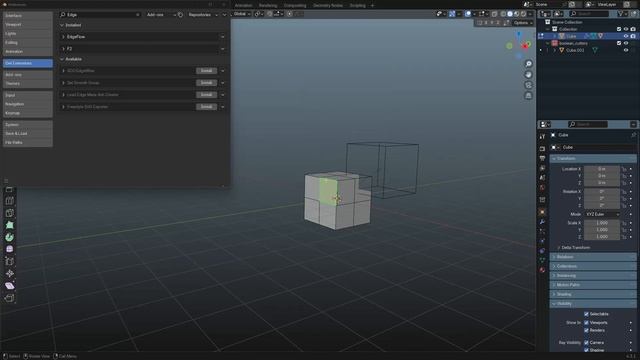Toggle Boolean collection exclude checkbox in outliner
This screenshot has width=640, height=360.
tap(619, 43)
